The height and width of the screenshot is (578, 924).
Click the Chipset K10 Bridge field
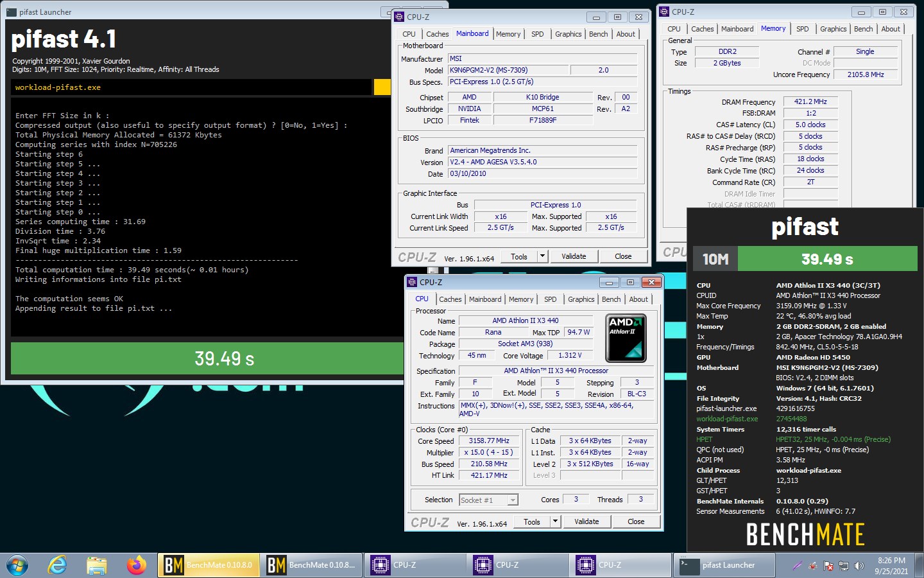click(542, 97)
